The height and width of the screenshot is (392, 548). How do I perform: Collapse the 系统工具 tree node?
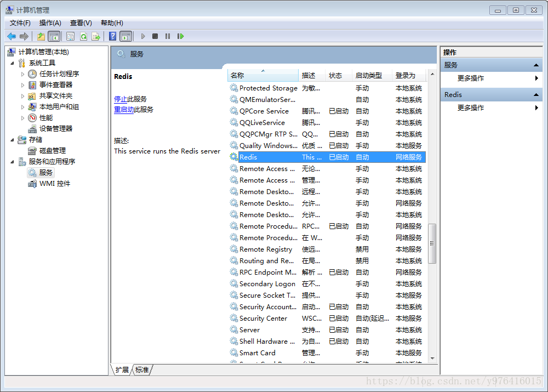click(12, 63)
